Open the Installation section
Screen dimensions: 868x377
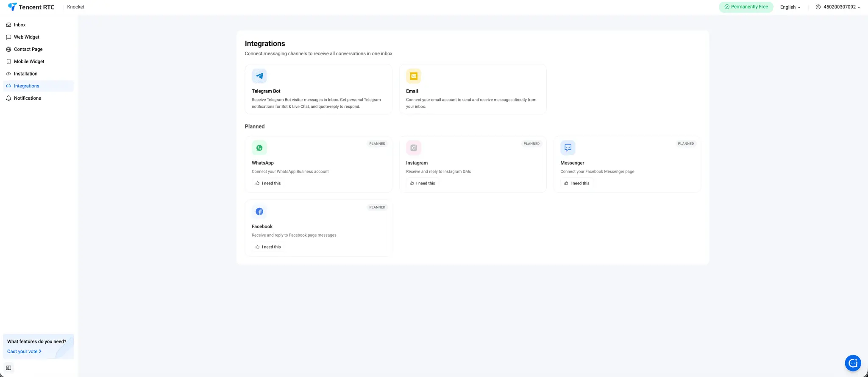point(39,73)
